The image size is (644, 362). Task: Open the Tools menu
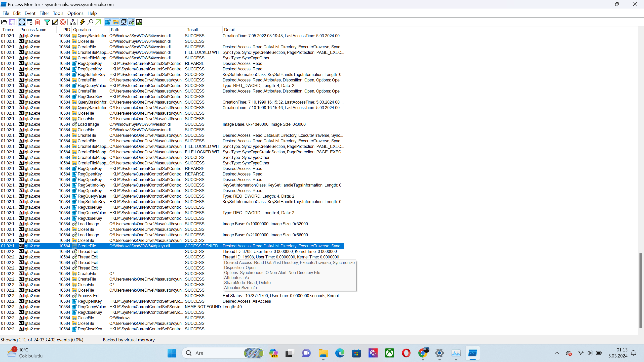58,13
